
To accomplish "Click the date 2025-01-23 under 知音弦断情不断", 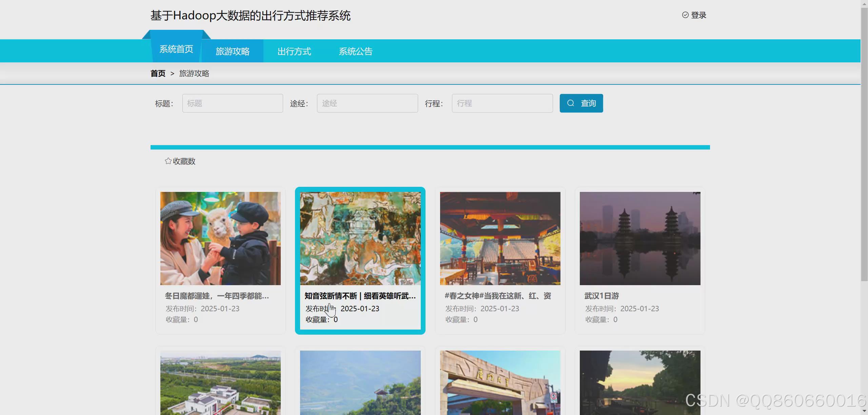I will pos(360,309).
